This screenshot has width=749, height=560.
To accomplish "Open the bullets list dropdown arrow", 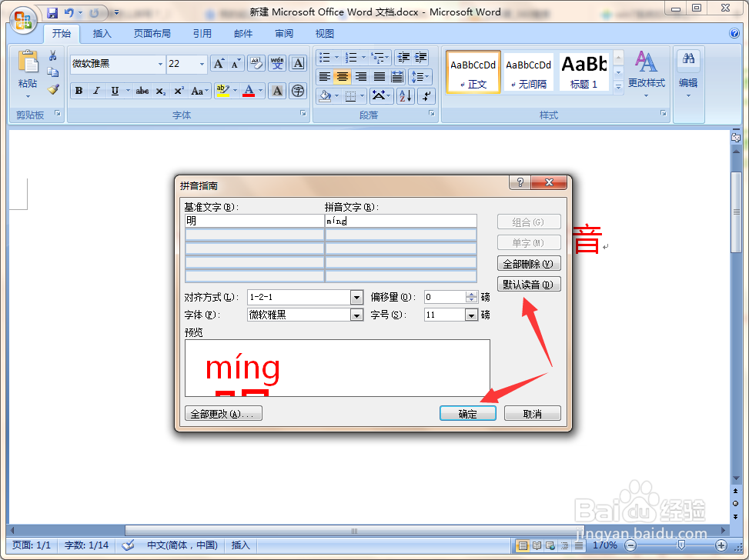I will [x=336, y=58].
